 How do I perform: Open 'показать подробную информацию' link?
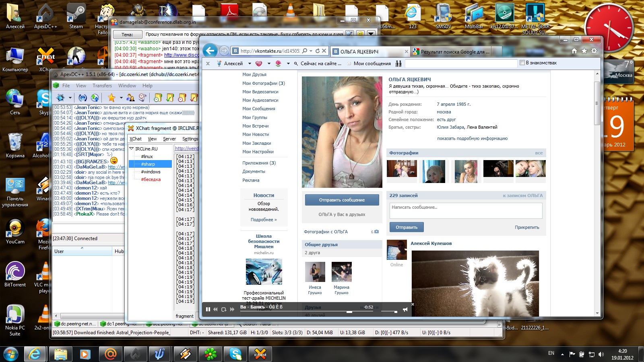coord(472,138)
